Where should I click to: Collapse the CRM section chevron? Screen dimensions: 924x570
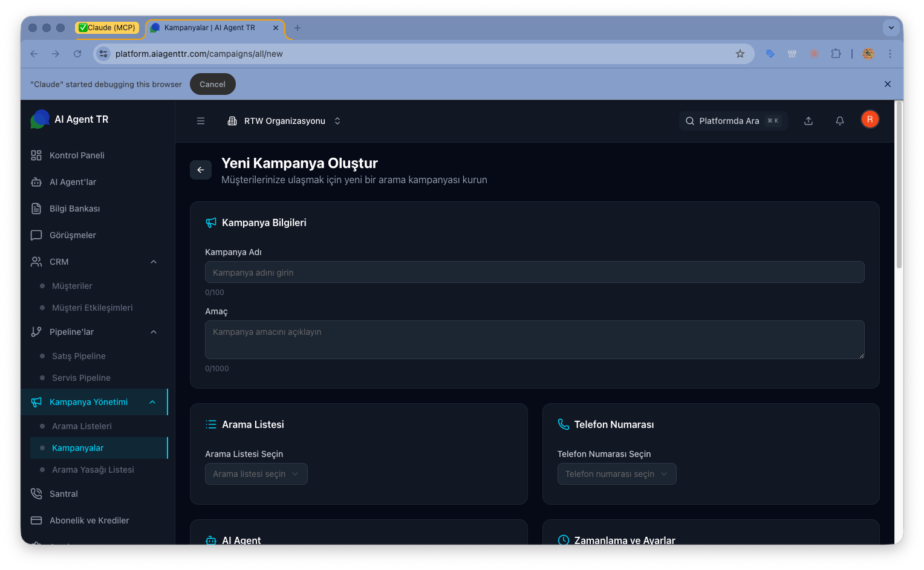(x=154, y=262)
